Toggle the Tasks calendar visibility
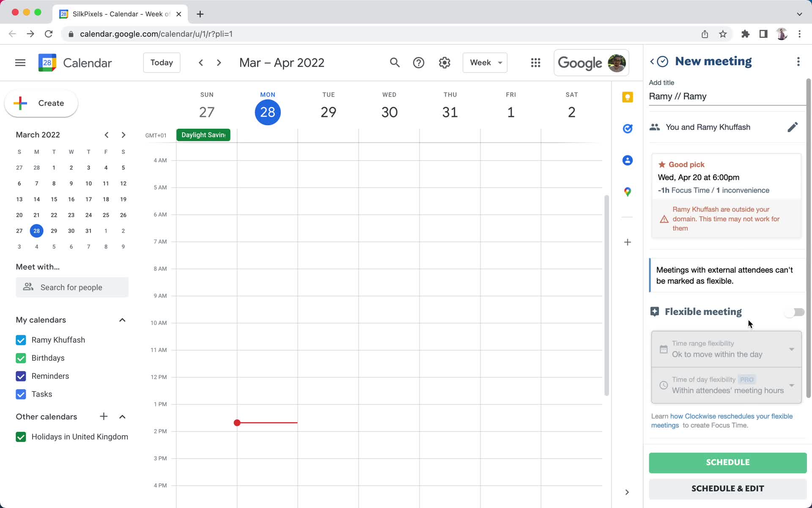The height and width of the screenshot is (508, 812). tap(21, 394)
